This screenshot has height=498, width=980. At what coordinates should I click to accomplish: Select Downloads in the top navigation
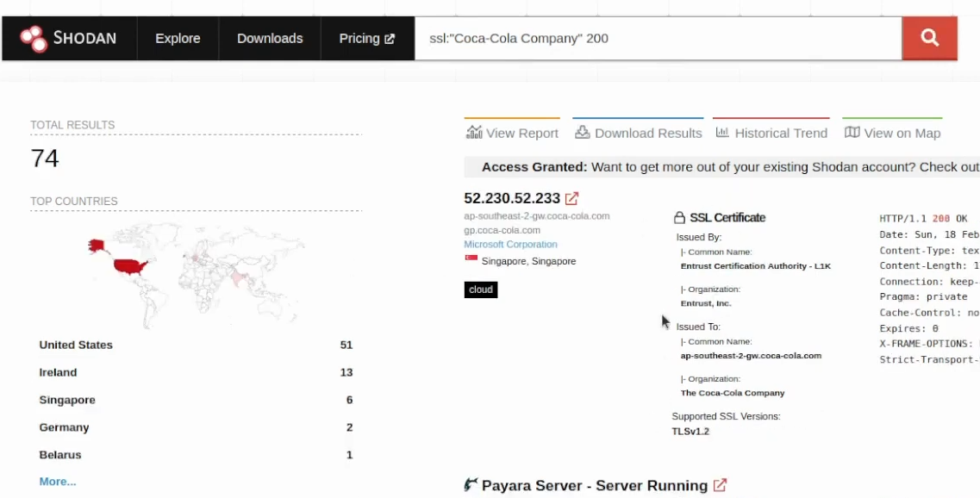pyautogui.click(x=269, y=38)
